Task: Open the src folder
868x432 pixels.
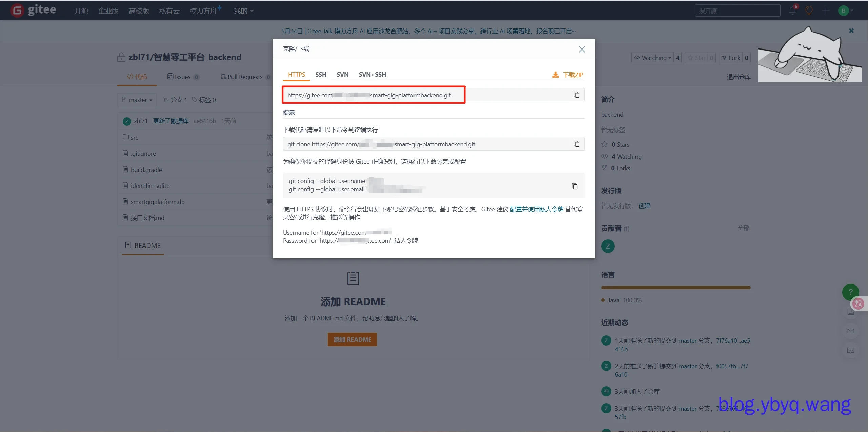Action: [x=135, y=137]
